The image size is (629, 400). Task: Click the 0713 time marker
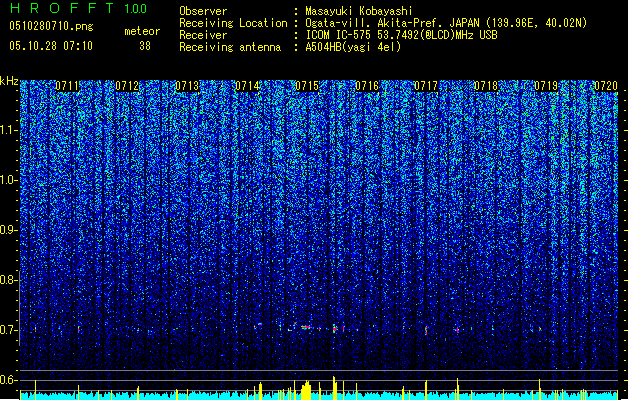pyautogui.click(x=187, y=86)
